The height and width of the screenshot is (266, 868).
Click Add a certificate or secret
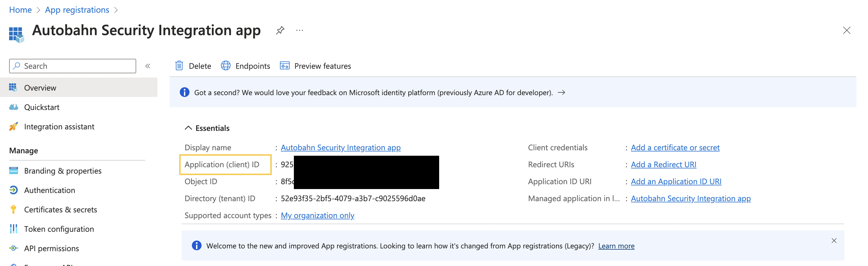click(x=675, y=148)
